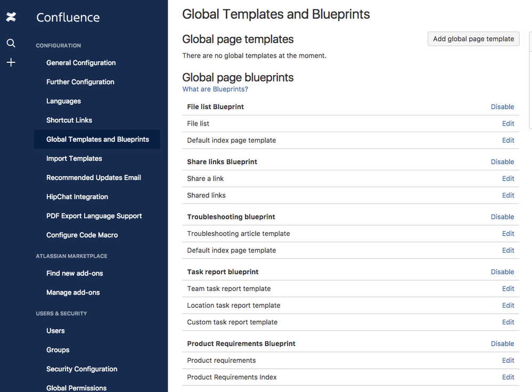Edit Team task report template
532x392 pixels.
pos(508,289)
